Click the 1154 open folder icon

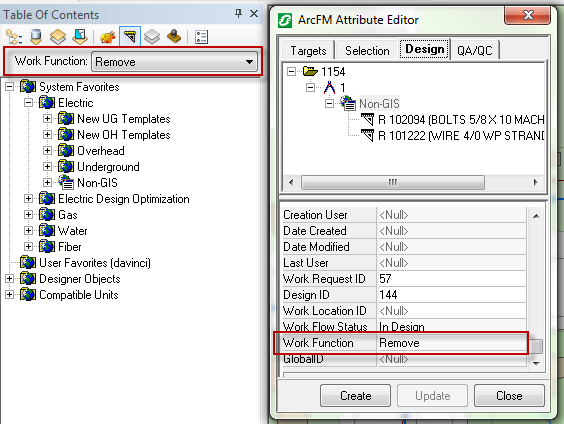click(310, 71)
